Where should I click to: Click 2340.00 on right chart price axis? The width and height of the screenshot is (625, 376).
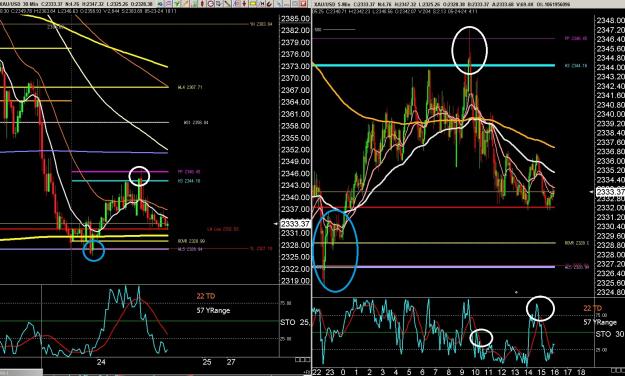click(610, 114)
